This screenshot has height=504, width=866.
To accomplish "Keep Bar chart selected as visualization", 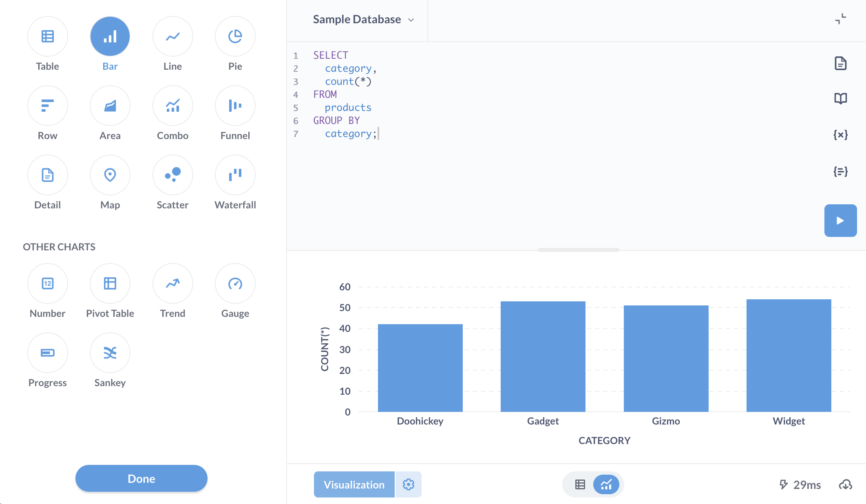I will [x=110, y=36].
